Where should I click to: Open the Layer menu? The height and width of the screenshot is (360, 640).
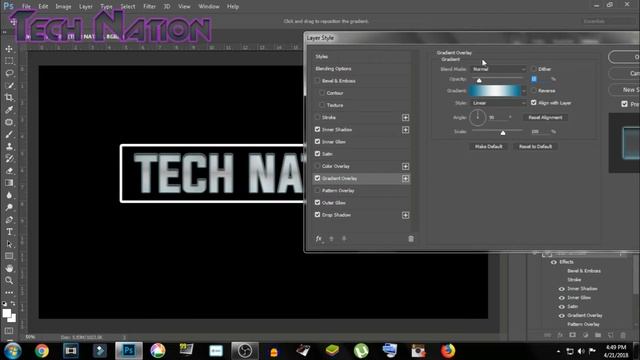pyautogui.click(x=85, y=7)
